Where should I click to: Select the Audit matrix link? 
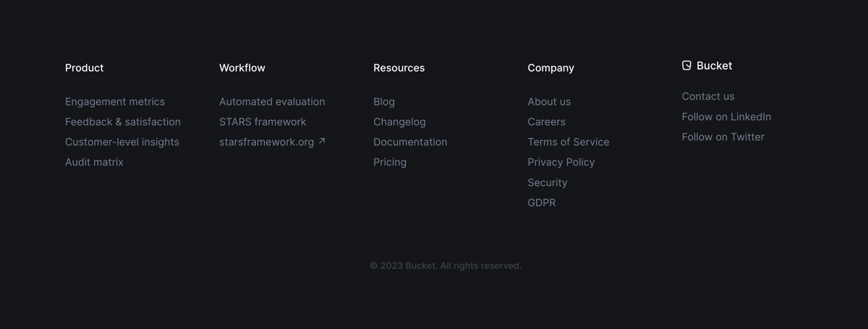[94, 163]
